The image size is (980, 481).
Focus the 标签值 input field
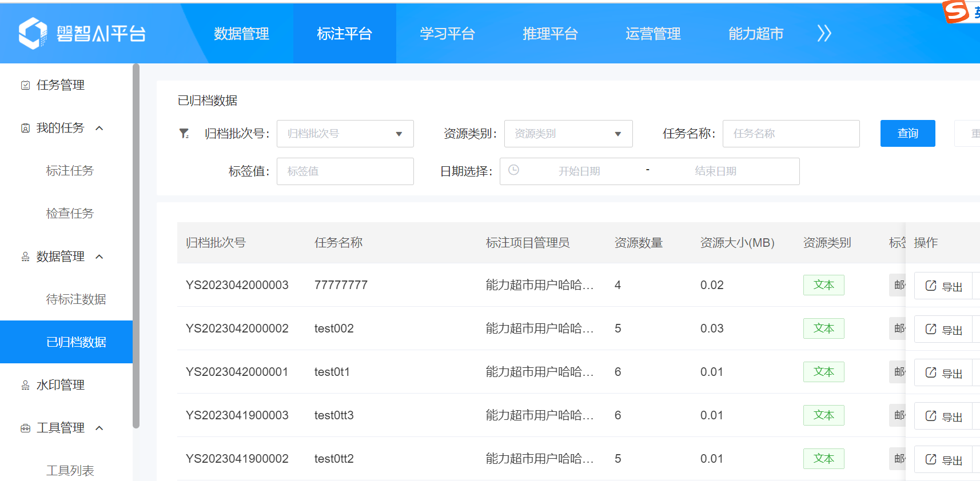345,171
